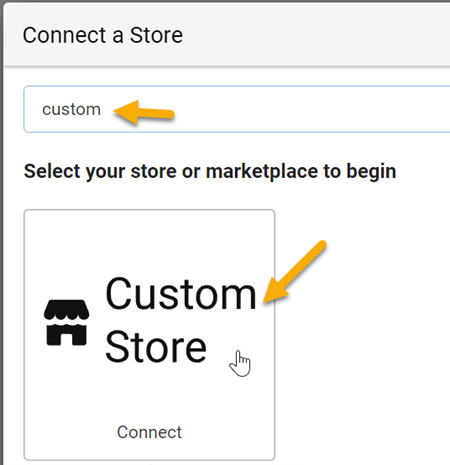450x465 pixels.
Task: Click the "Connect a Store" dialog title
Action: tap(103, 35)
